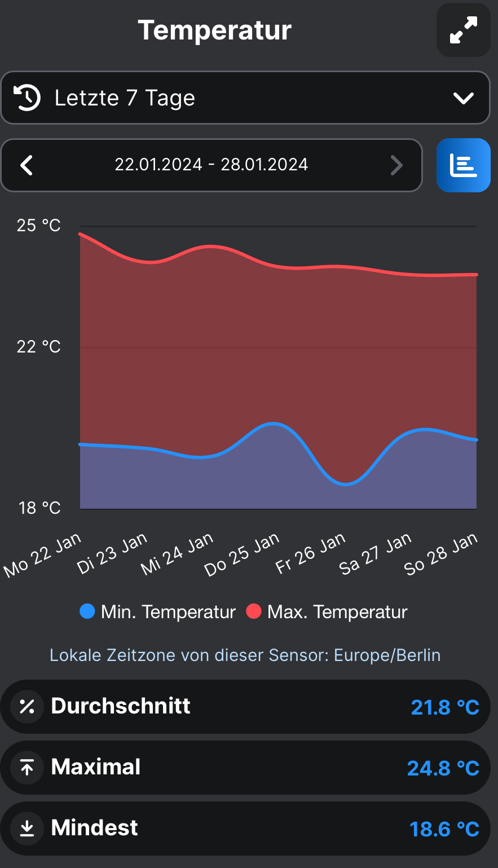The width and height of the screenshot is (498, 868).
Task: Click the dropdown chevron for the time range
Action: click(x=463, y=99)
